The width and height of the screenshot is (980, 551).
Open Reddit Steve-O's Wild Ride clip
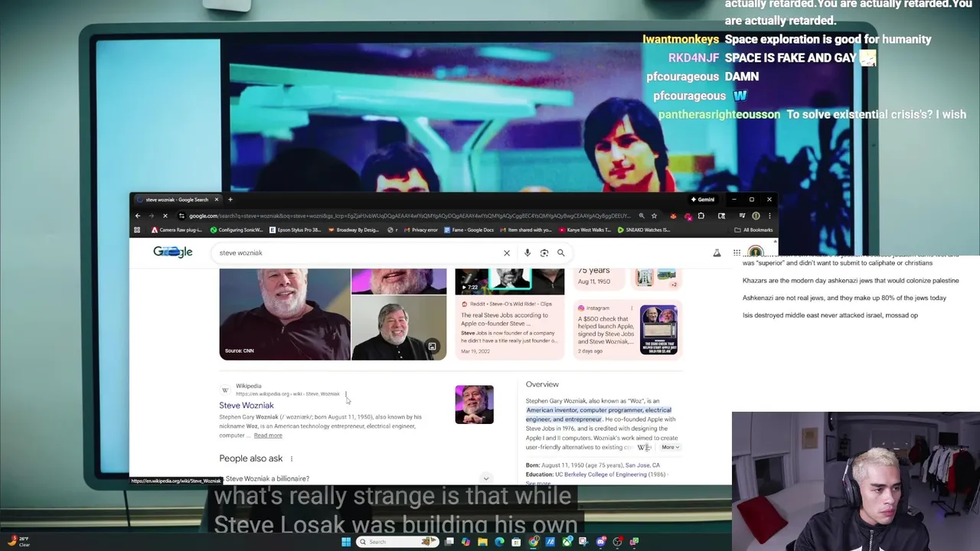pos(510,328)
